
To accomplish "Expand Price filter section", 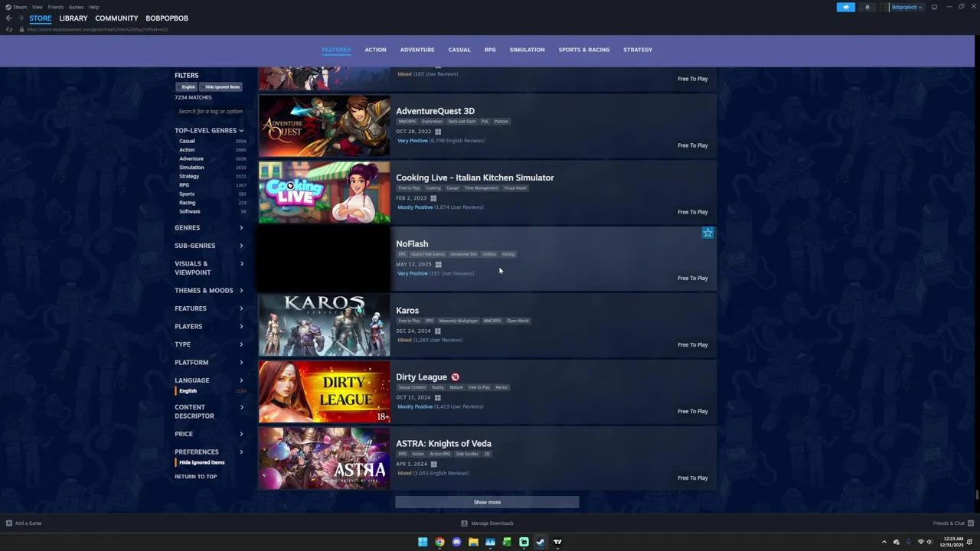I will point(209,434).
